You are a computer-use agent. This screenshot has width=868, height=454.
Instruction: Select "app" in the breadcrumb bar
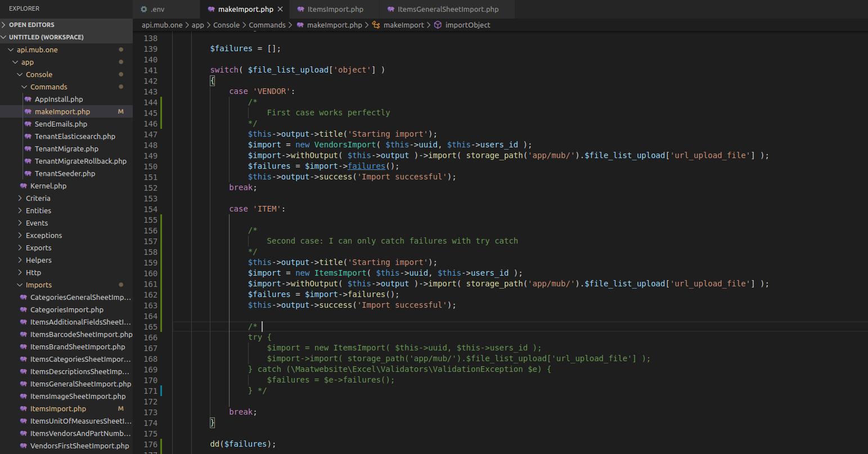[197, 25]
